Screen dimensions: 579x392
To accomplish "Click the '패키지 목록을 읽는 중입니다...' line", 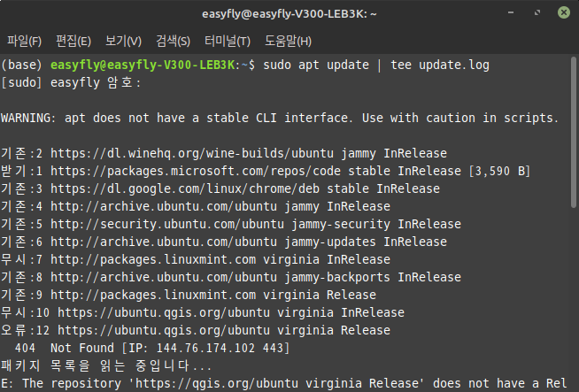I will click(x=106, y=365).
